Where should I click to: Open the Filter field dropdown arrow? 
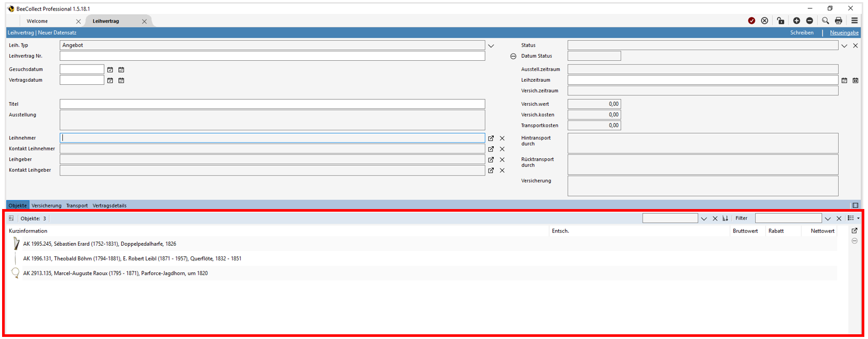click(828, 218)
